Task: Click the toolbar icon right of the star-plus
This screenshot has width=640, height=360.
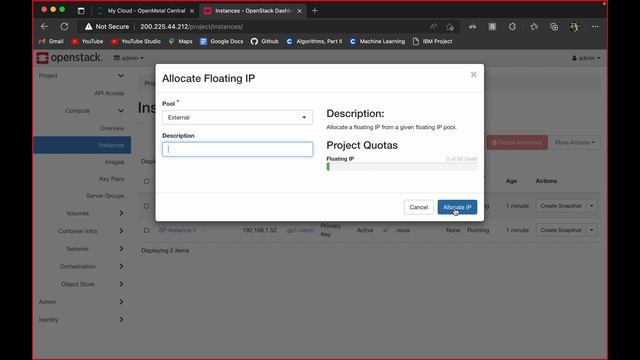Action: tap(472, 27)
